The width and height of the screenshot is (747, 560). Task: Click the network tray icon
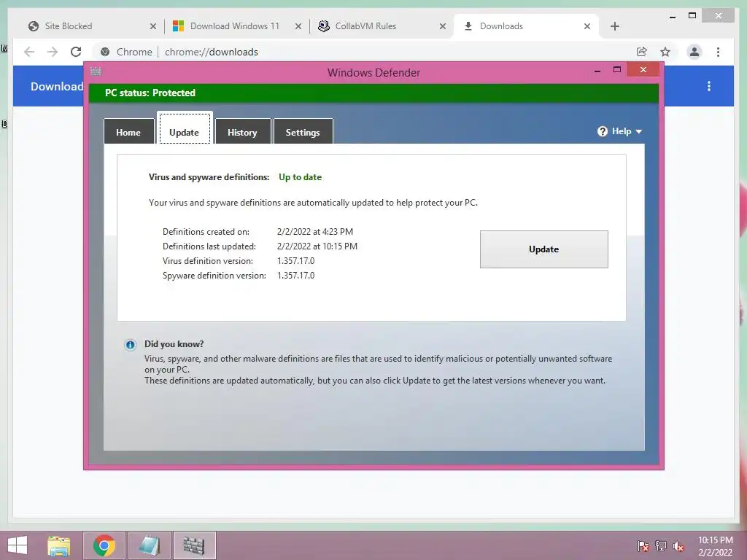click(x=661, y=546)
